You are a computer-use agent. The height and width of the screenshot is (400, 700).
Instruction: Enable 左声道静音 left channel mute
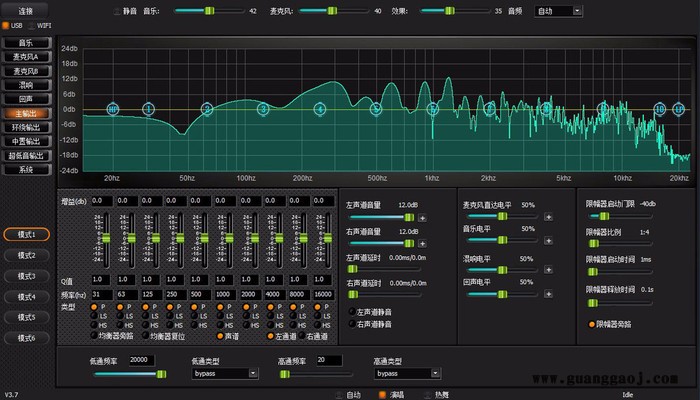tap(352, 312)
